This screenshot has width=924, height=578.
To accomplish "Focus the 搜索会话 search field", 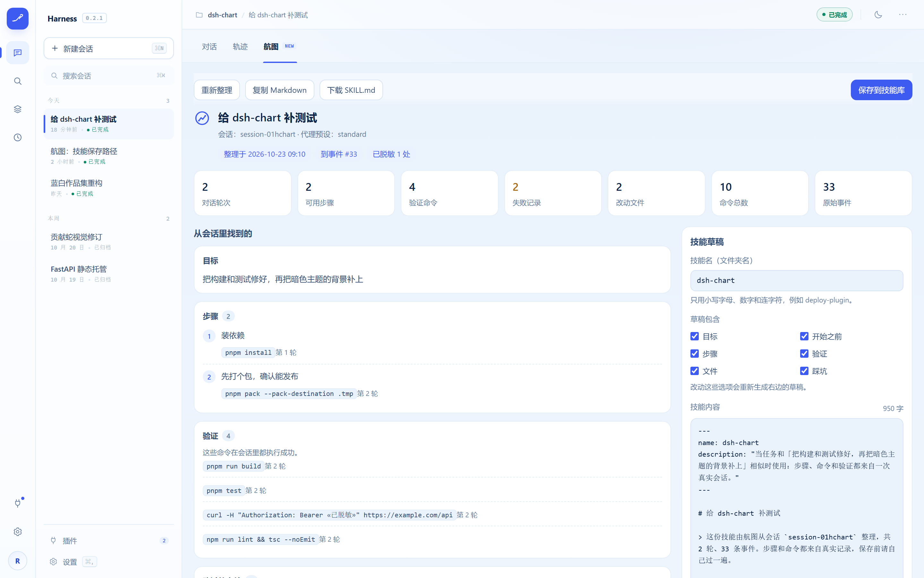I will [x=109, y=76].
